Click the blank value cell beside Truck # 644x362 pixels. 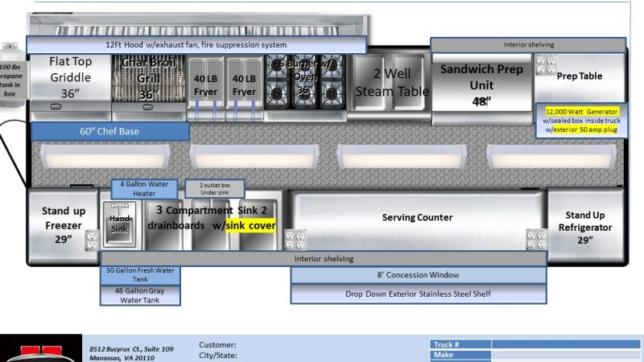point(566,344)
